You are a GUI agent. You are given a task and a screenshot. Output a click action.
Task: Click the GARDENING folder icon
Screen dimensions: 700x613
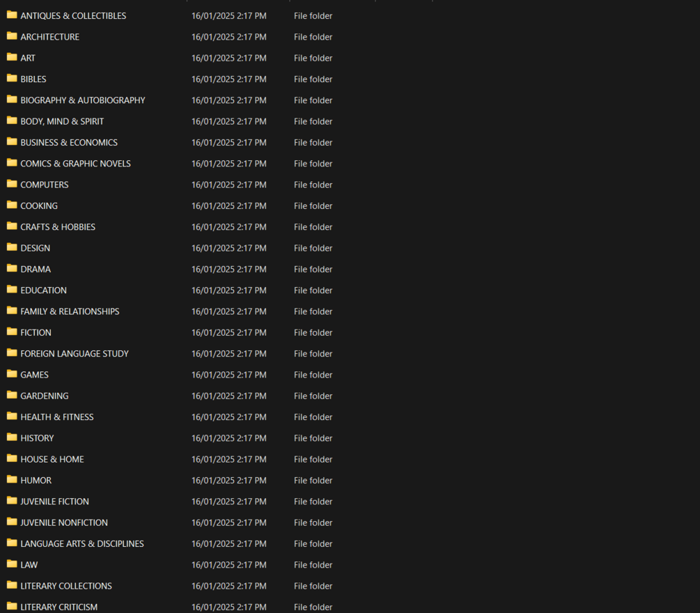tap(12, 395)
